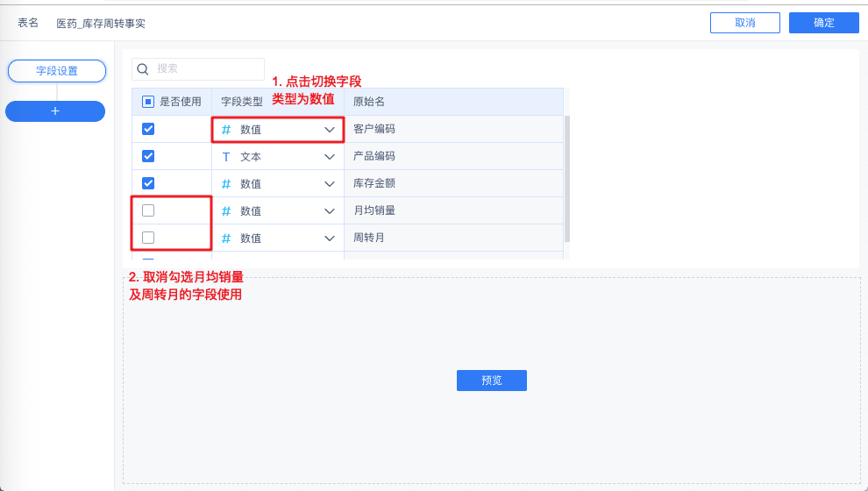Check the 周转月 field checkbox
The width and height of the screenshot is (868, 491).
coord(148,238)
